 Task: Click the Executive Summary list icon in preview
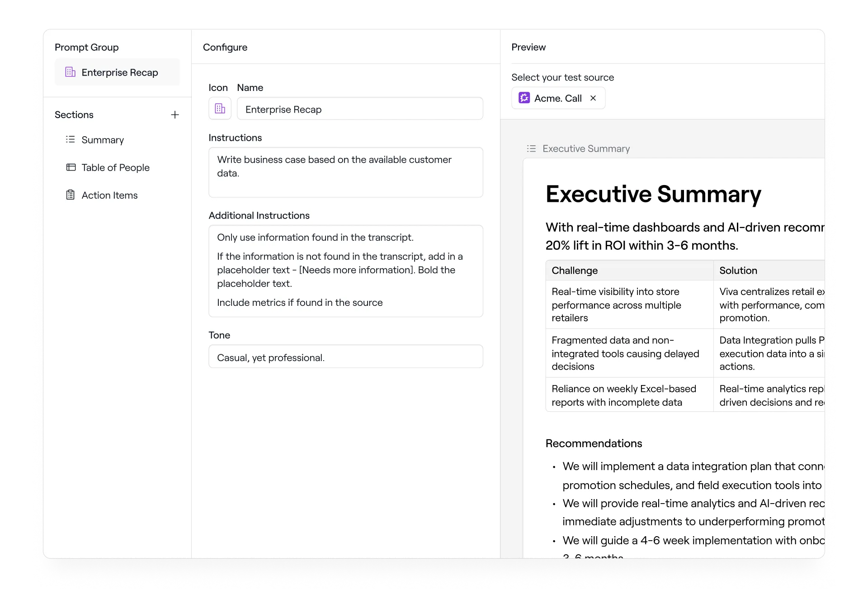[x=531, y=148]
